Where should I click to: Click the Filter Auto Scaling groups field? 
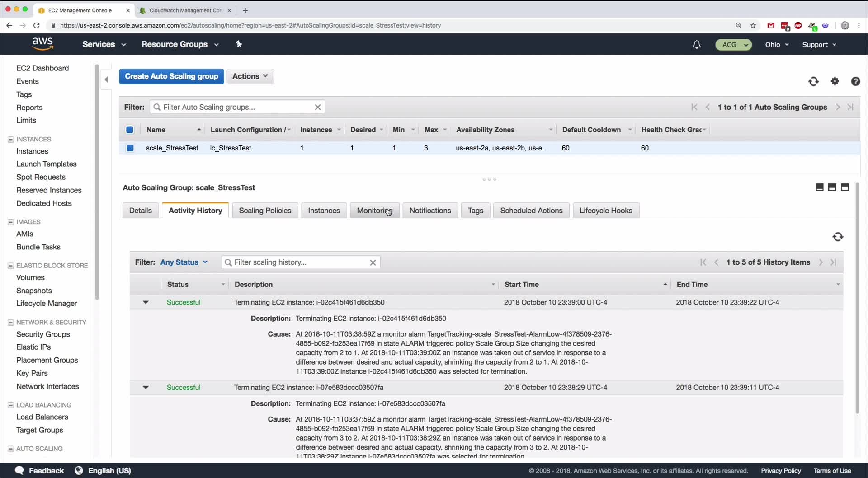click(x=237, y=107)
